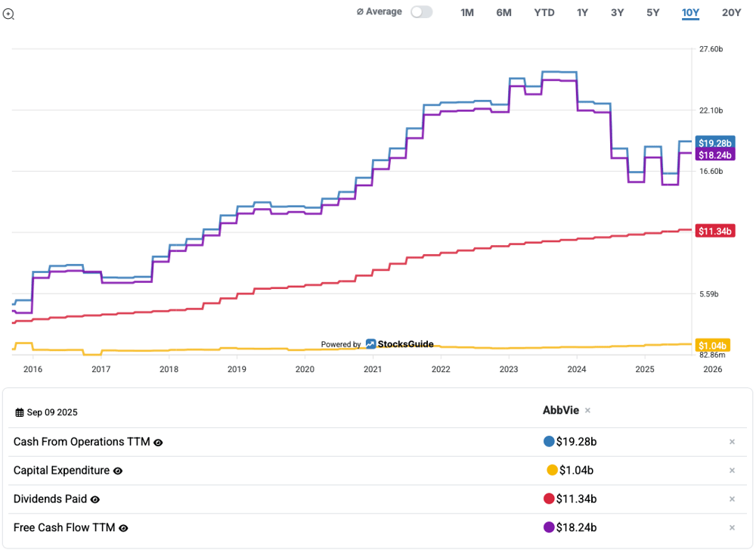Click the blue $19.28b chart value tag
Viewport: 756px width, 553px height.
click(x=715, y=143)
